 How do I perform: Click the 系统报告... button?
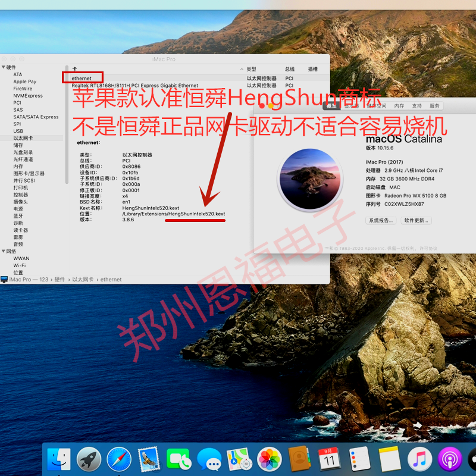(x=381, y=220)
